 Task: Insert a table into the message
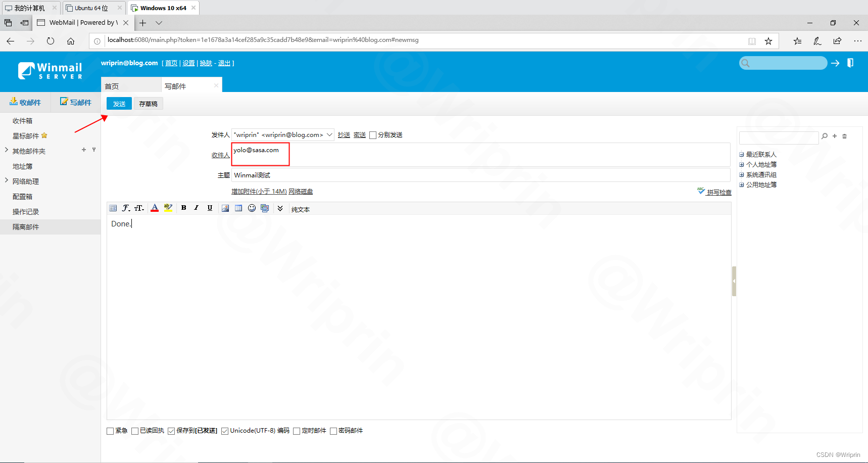tap(238, 208)
